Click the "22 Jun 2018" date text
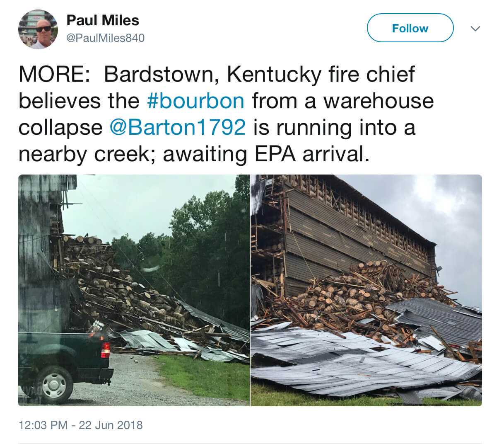Image resolution: width=504 pixels, height=444 pixels. [x=111, y=425]
